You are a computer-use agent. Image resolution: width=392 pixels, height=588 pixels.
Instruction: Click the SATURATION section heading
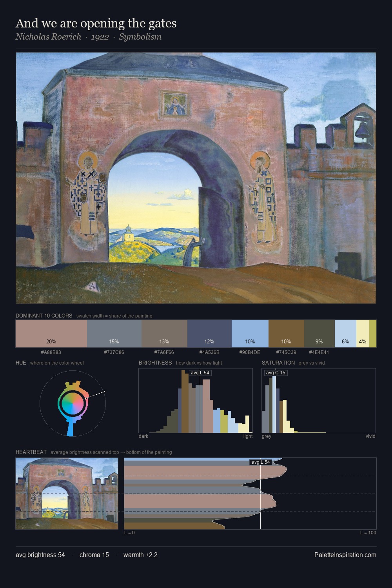coord(278,363)
